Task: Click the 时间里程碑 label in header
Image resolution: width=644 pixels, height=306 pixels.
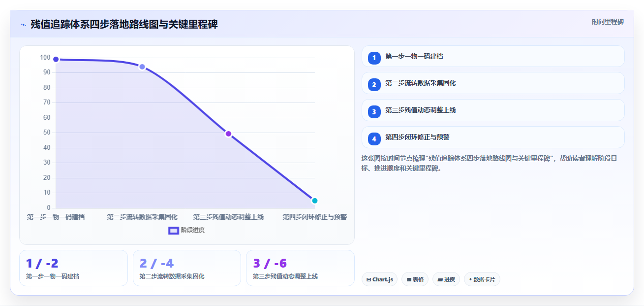Action: pos(608,22)
